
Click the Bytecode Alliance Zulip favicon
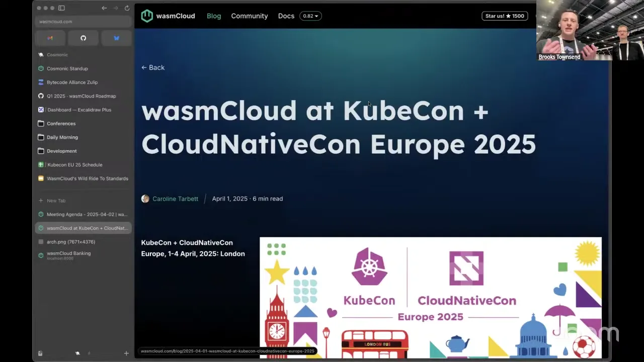[41, 82]
